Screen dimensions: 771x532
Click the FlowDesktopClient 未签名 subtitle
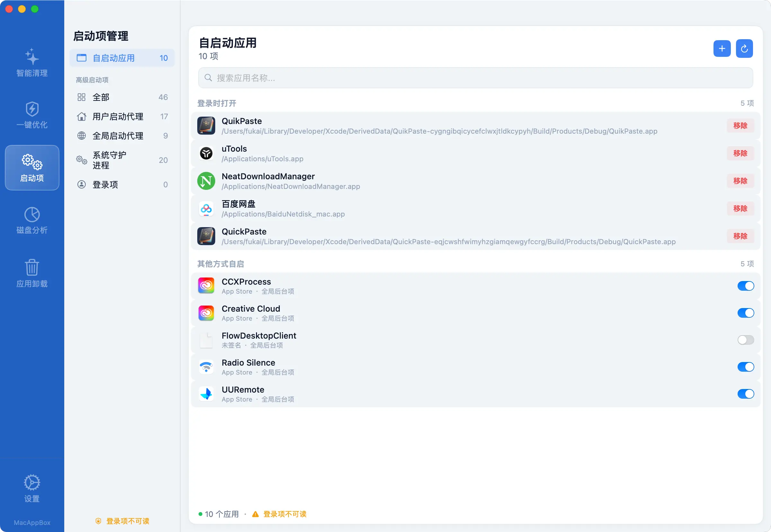pyautogui.click(x=231, y=345)
